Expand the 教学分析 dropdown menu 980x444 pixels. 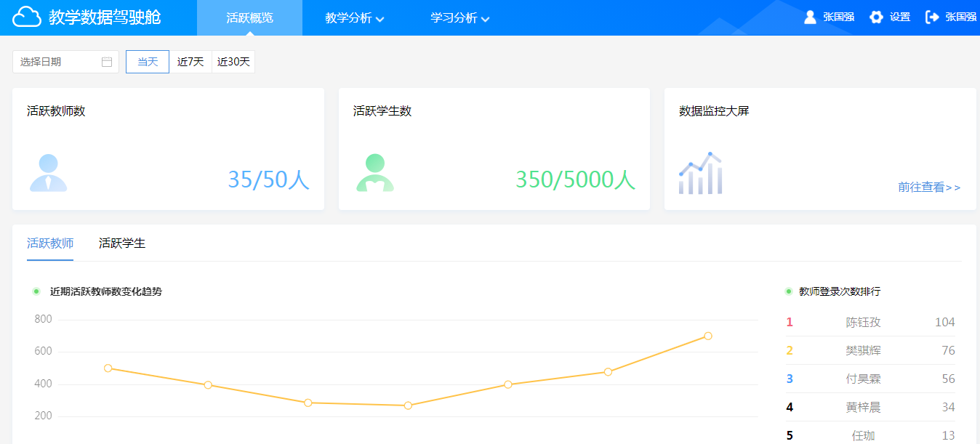click(x=355, y=18)
